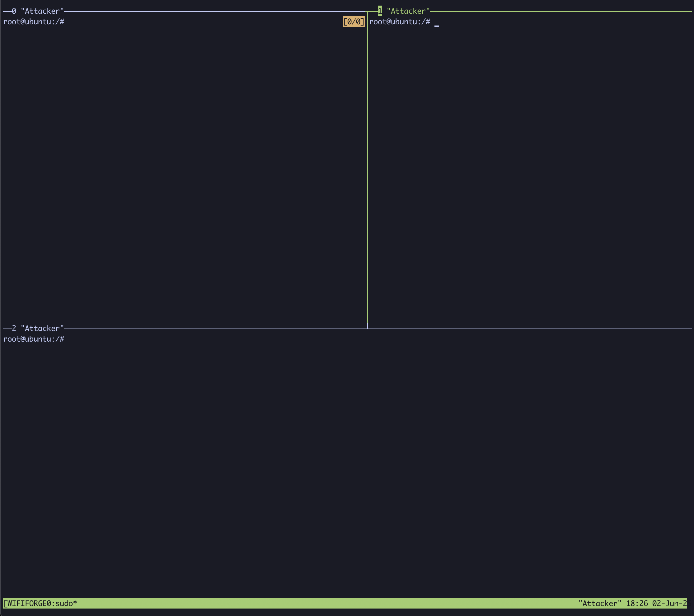This screenshot has height=616, width=694.
Task: Select the pane 2 "Attacker" title
Action: click(x=38, y=328)
